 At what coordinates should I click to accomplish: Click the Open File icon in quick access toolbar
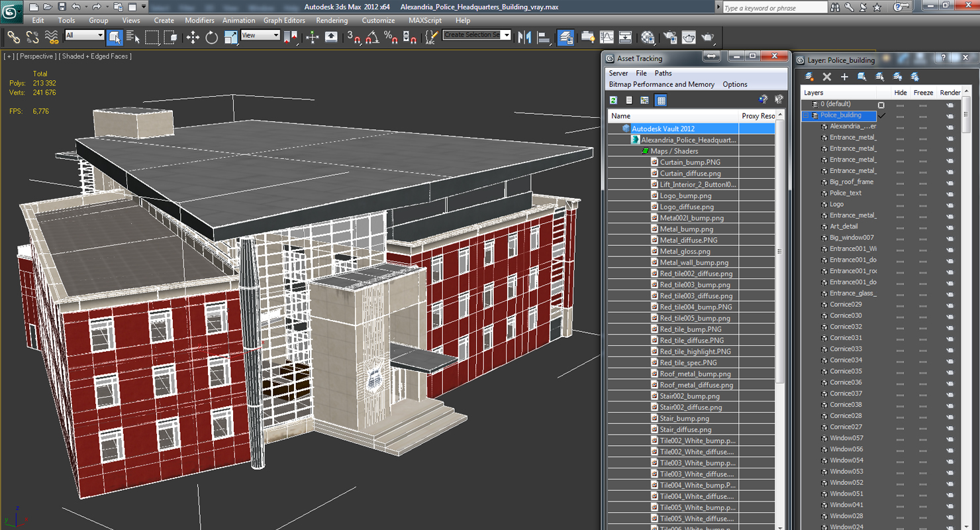click(x=47, y=7)
